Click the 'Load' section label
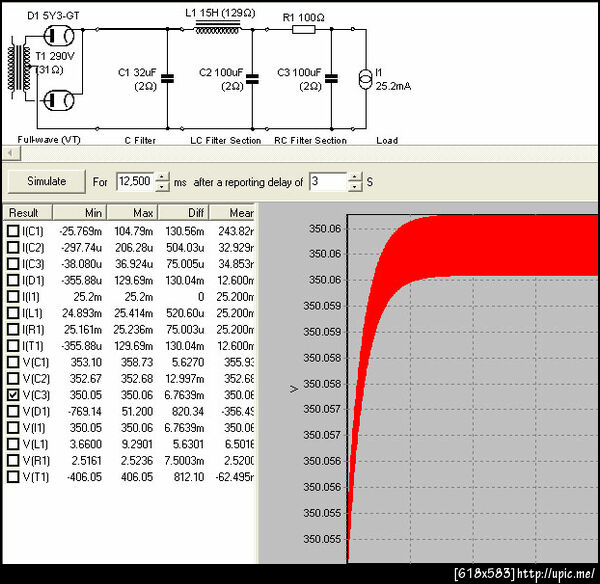This screenshot has height=584, width=600. tap(387, 140)
